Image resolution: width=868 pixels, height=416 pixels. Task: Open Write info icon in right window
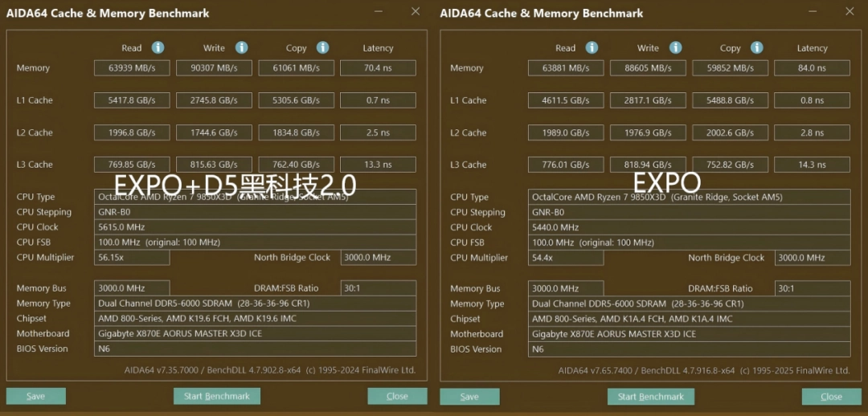point(675,48)
